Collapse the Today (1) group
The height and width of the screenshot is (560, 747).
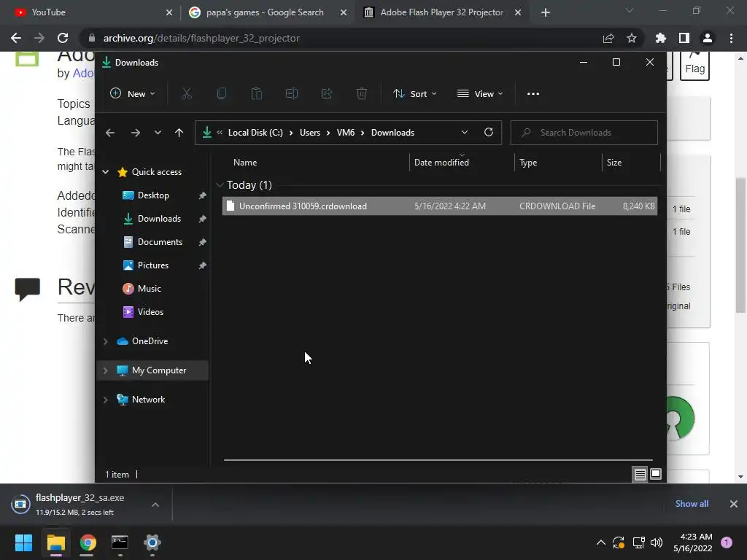[x=220, y=185]
